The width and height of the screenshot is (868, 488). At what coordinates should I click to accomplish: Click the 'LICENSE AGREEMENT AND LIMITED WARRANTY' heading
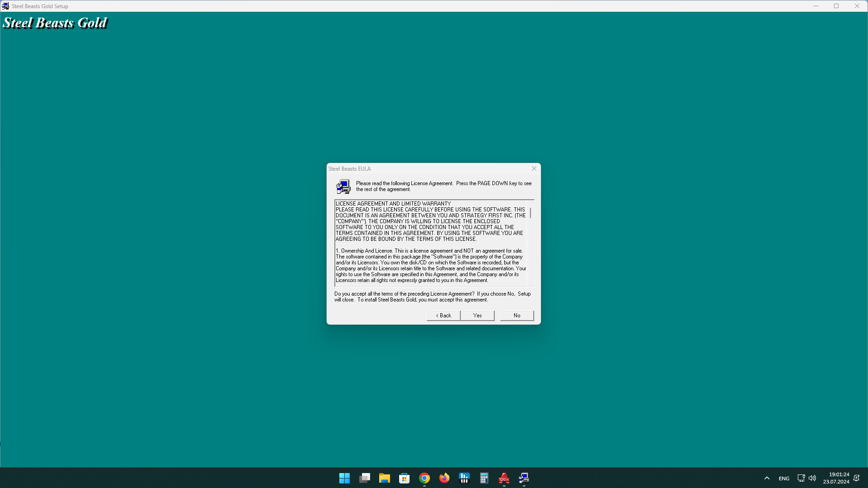393,204
